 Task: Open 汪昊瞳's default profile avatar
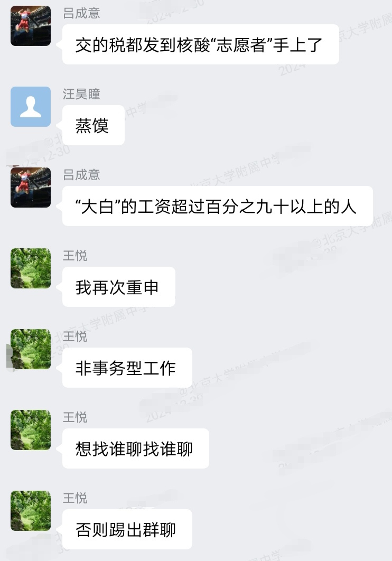(31, 107)
